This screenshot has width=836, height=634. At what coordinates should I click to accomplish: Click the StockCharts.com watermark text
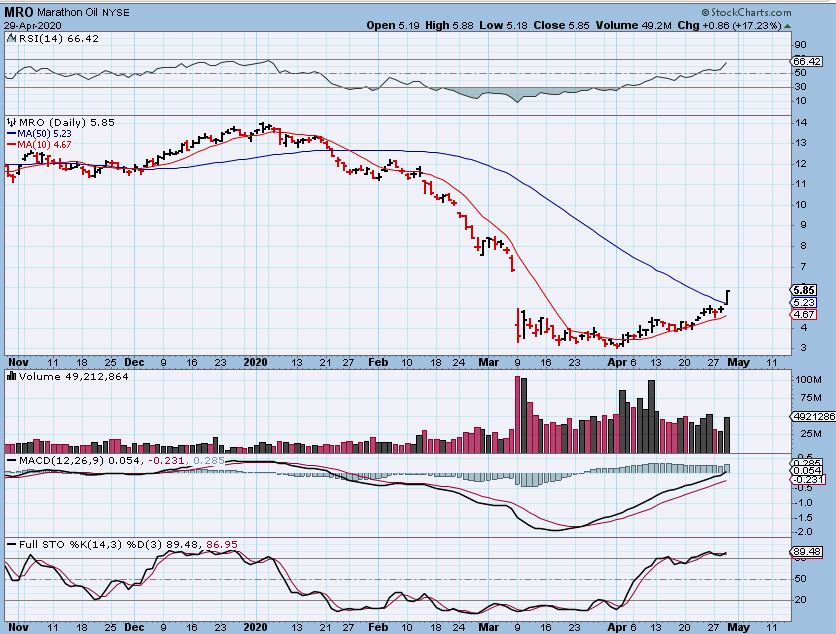tap(746, 12)
